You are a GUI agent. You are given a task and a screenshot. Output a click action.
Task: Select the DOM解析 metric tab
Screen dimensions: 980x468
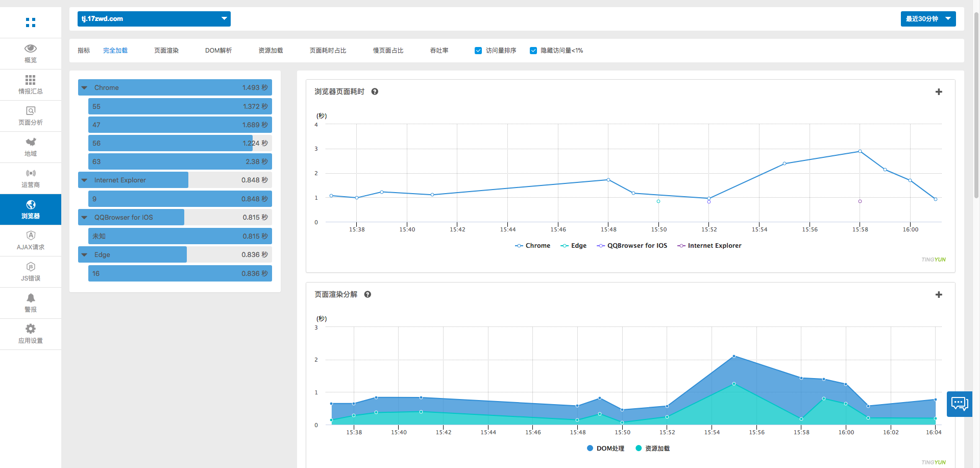(x=218, y=51)
